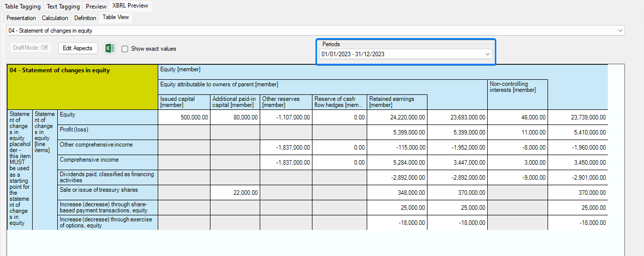Open the Calculation sub-tab
The height and width of the screenshot is (256, 644).
[x=55, y=18]
